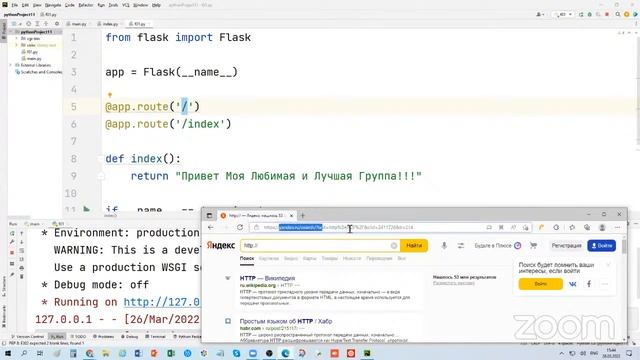Click the blue Войти button in Yandex header

tap(602, 245)
